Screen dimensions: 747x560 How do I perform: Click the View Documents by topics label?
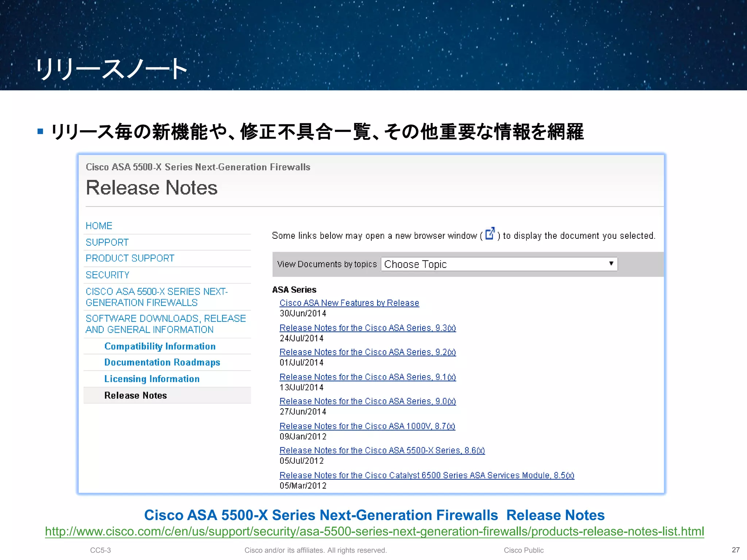327,264
